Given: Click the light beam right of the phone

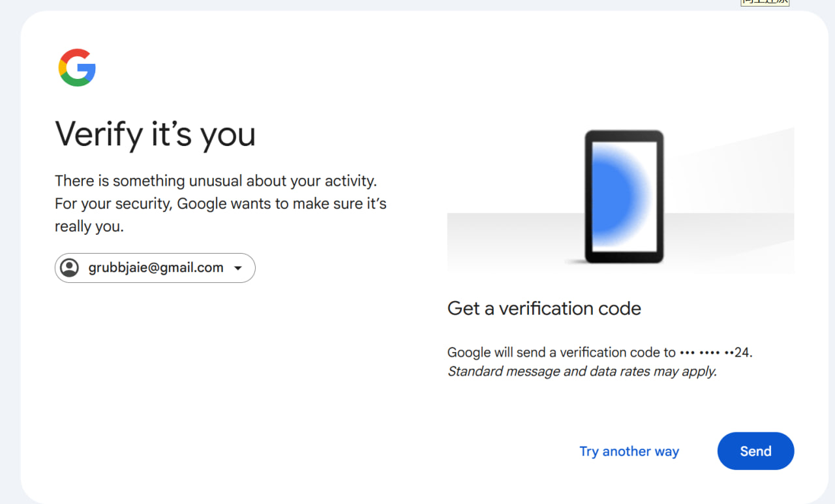Looking at the screenshot, I should 731,170.
